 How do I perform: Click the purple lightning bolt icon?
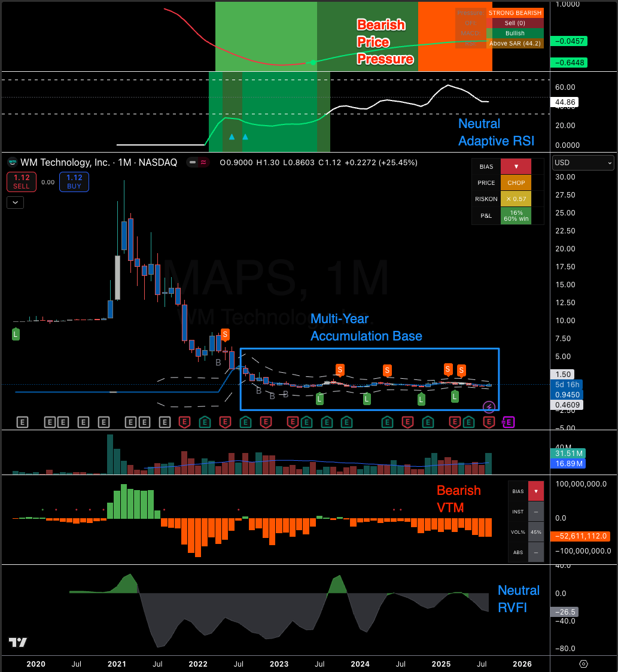[x=489, y=407]
